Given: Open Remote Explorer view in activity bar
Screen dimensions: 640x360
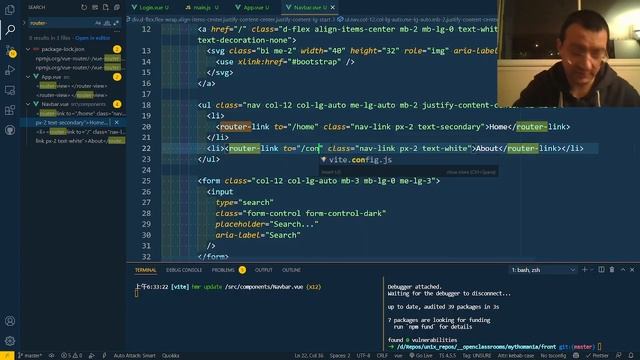Looking at the screenshot, I should [10, 90].
